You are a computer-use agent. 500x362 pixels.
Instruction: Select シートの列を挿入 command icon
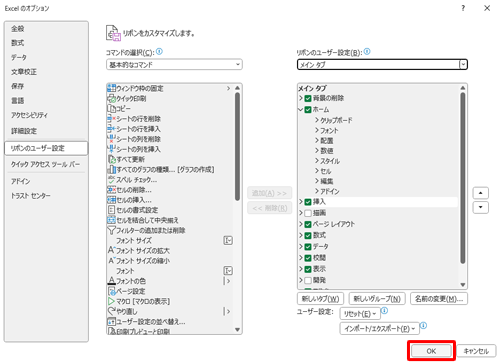(x=111, y=149)
